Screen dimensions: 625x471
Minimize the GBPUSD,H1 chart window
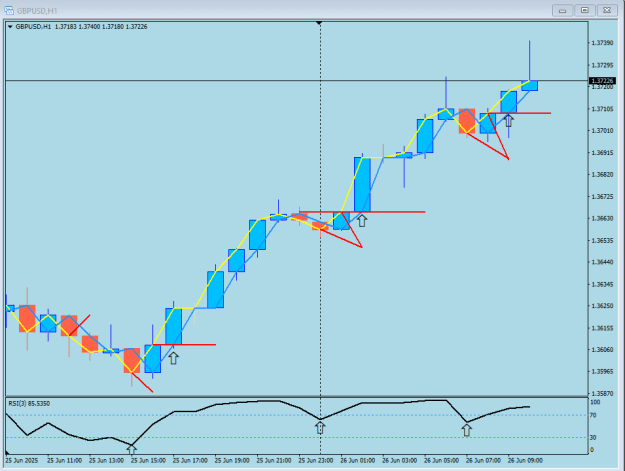(x=562, y=11)
